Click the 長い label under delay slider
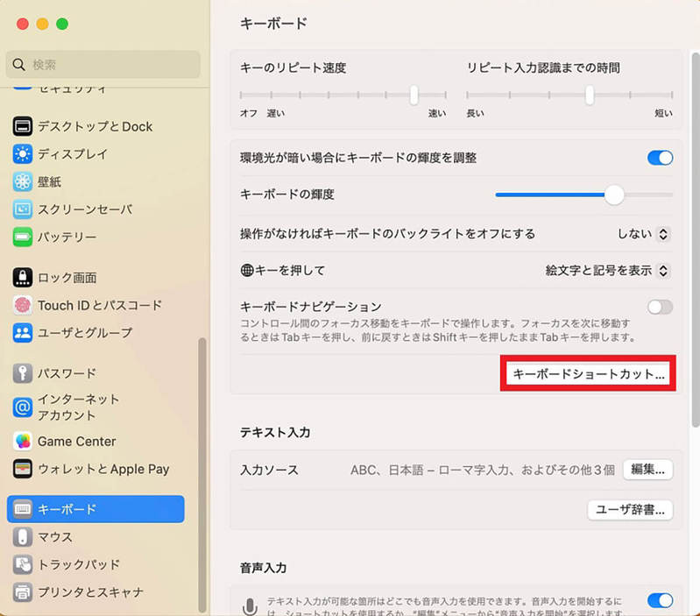700x616 pixels. point(475,113)
